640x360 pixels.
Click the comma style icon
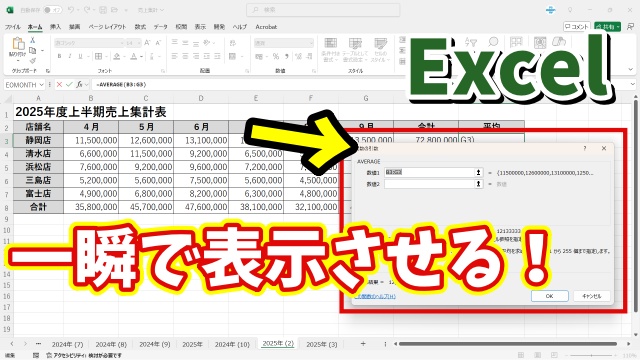point(287,56)
